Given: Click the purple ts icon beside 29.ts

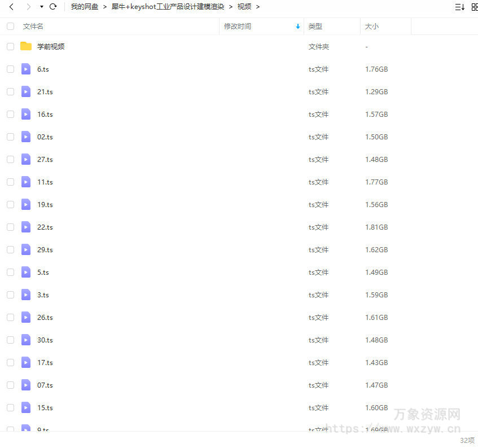Looking at the screenshot, I should [26, 249].
